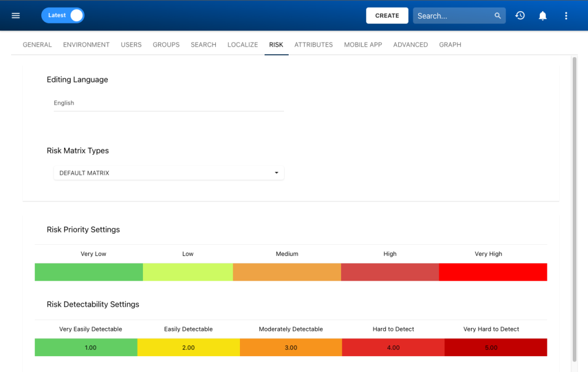Click the 'Very Low' priority label

click(x=93, y=254)
